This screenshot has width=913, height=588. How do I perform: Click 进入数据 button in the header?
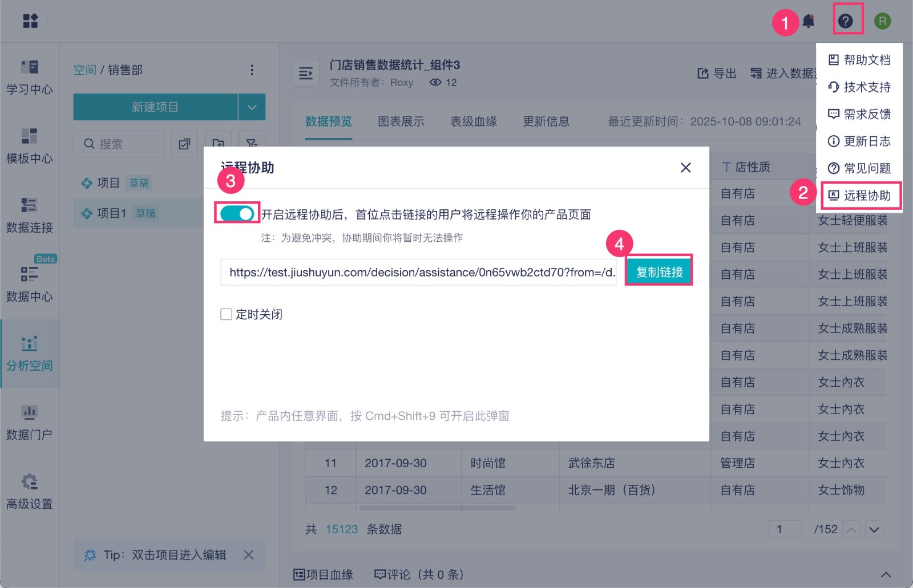tap(783, 73)
